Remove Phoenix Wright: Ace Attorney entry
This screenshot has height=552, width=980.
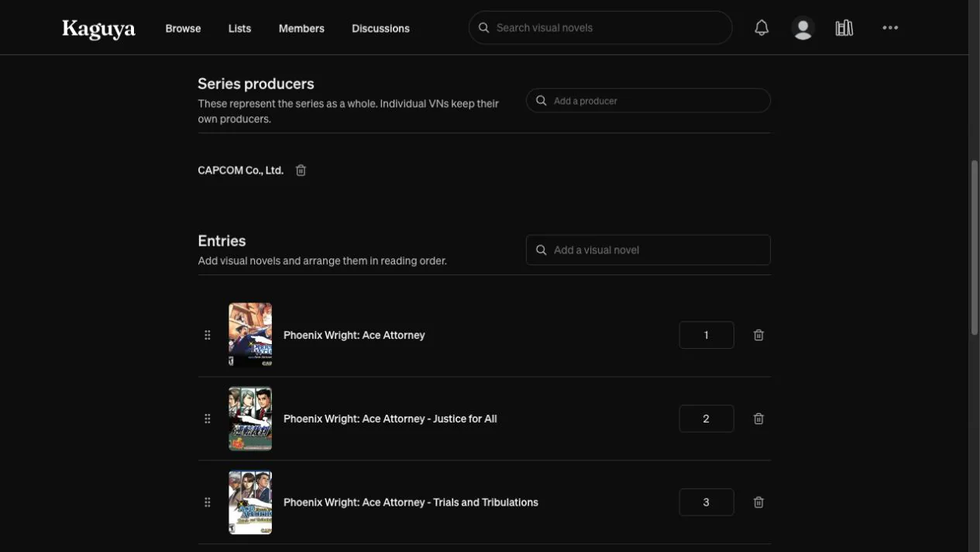click(758, 335)
